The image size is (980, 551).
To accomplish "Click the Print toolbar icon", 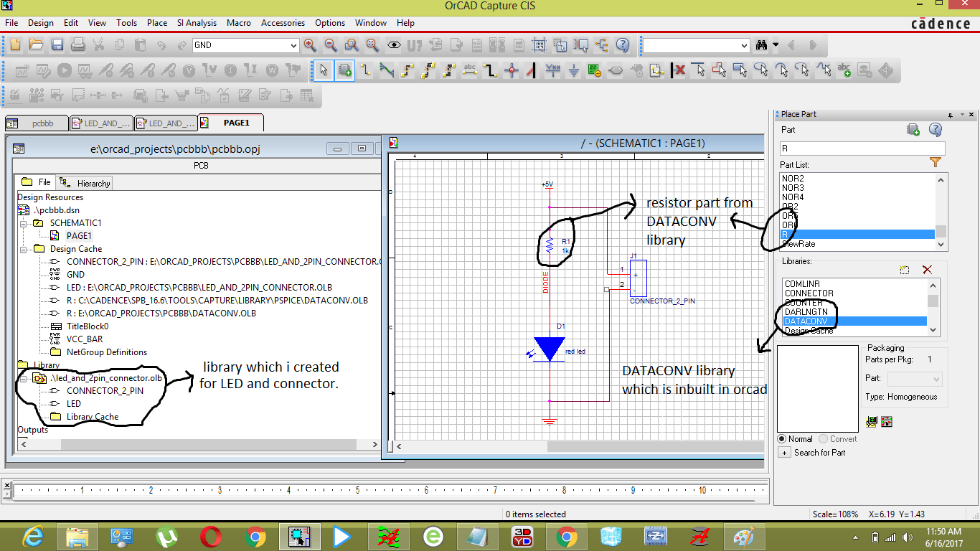I will click(78, 45).
